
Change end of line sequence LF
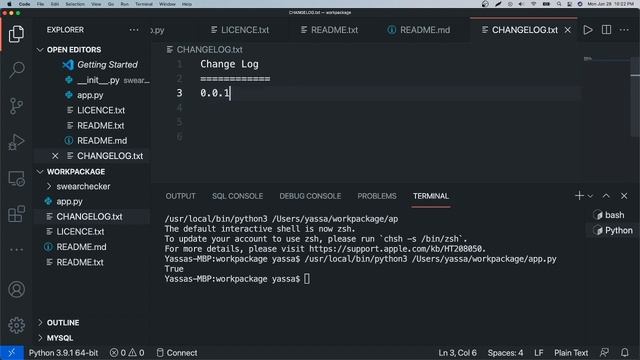[x=538, y=353]
